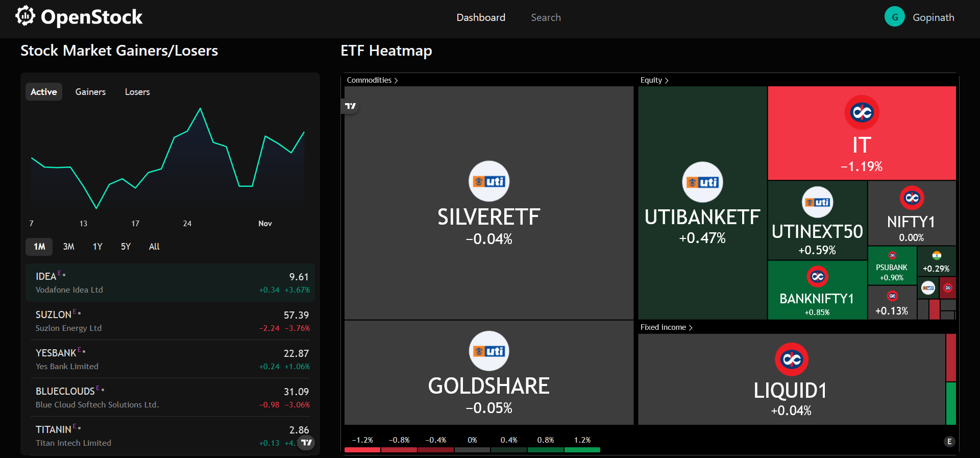The height and width of the screenshot is (458, 980).
Task: Click the small green tile in Fixed income
Action: [x=951, y=404]
